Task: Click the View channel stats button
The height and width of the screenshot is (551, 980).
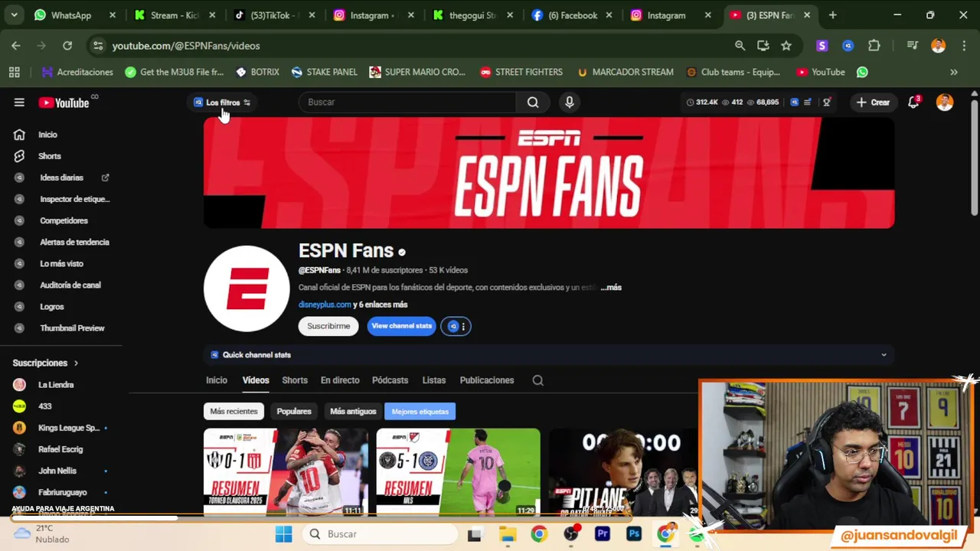Action: click(x=401, y=326)
